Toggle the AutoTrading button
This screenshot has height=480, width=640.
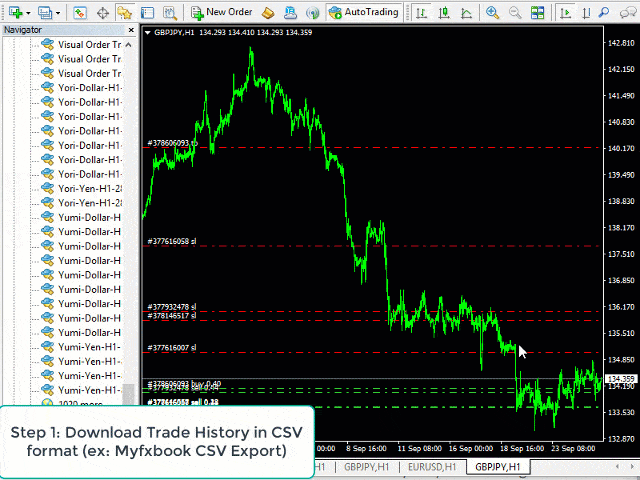click(364, 12)
